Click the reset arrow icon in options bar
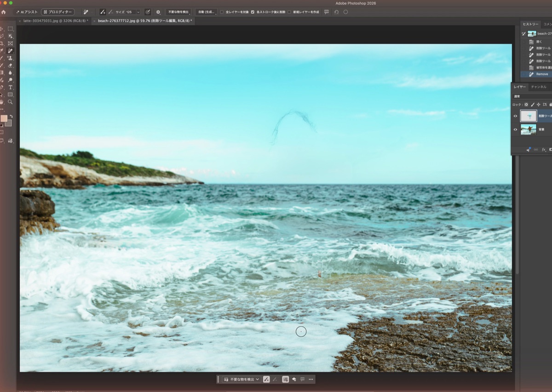Screen dimensions: 552x392 tap(336, 12)
